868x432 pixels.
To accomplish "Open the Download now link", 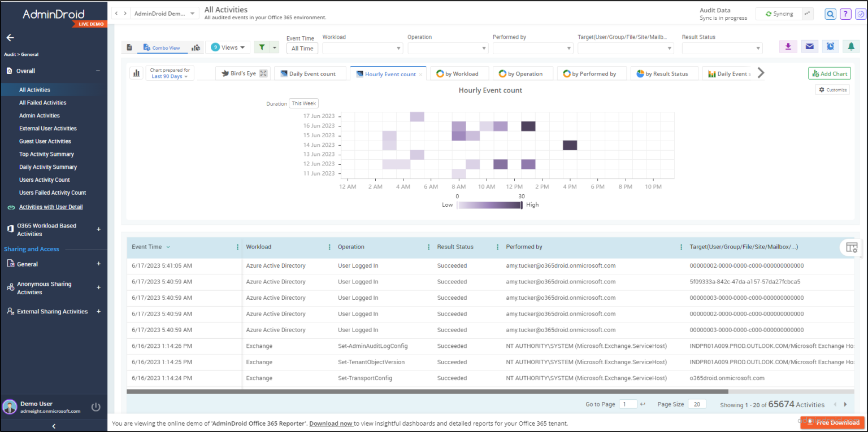I will 331,423.
